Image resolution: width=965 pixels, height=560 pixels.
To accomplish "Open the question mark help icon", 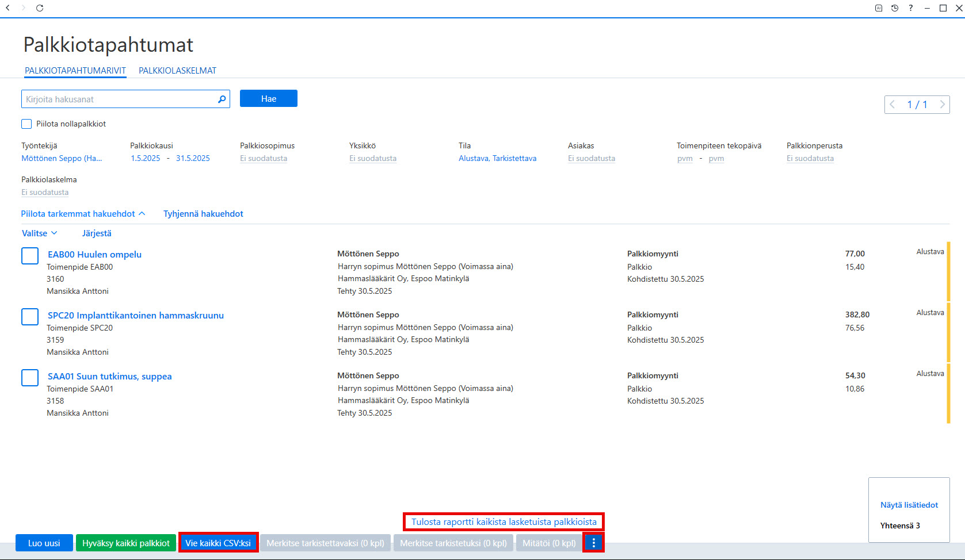I will (910, 8).
